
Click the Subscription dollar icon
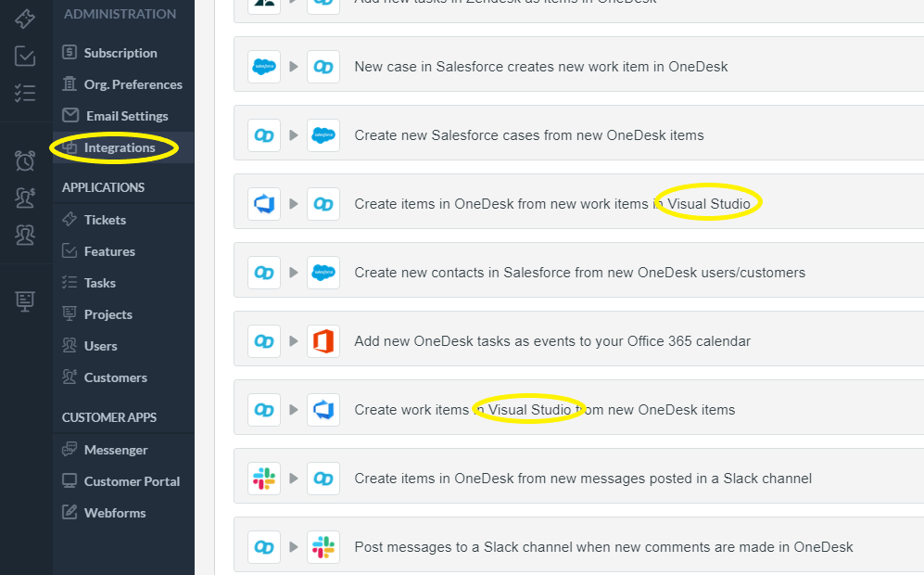coord(70,52)
